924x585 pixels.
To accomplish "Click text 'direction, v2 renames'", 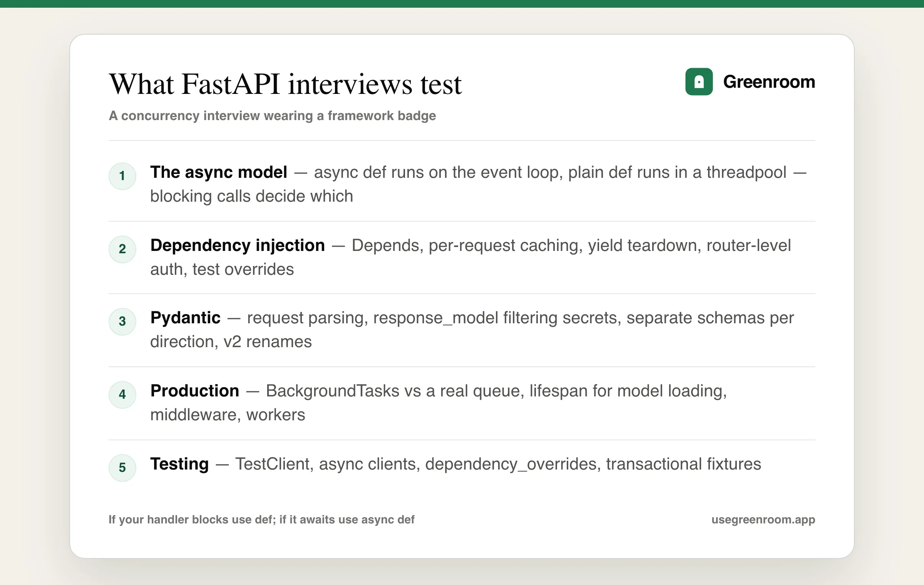I will click(x=231, y=342).
